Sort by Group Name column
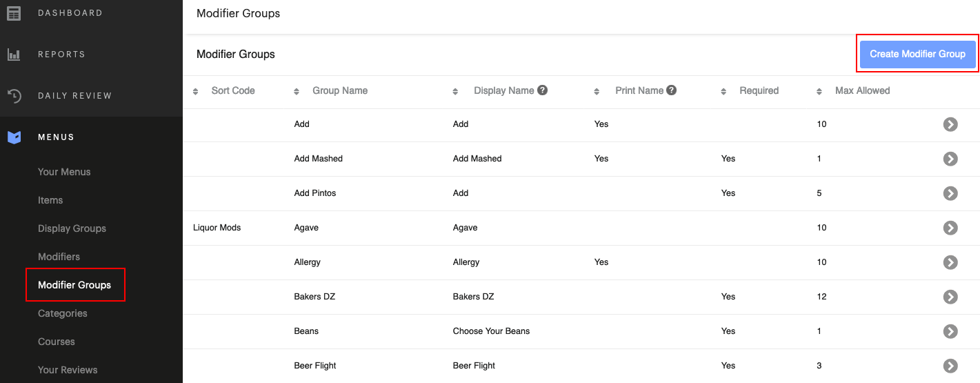This screenshot has width=980, height=383. (x=339, y=90)
